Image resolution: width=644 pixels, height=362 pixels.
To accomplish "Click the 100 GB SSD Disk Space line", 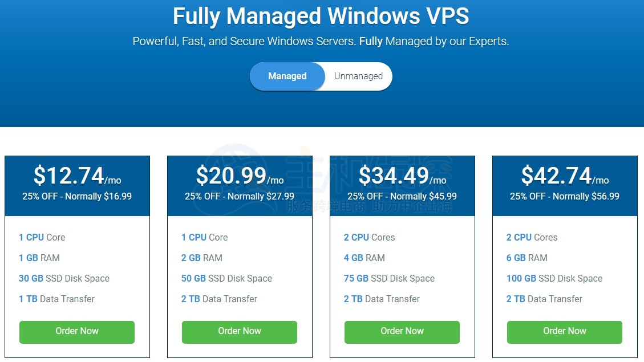I will tap(554, 278).
